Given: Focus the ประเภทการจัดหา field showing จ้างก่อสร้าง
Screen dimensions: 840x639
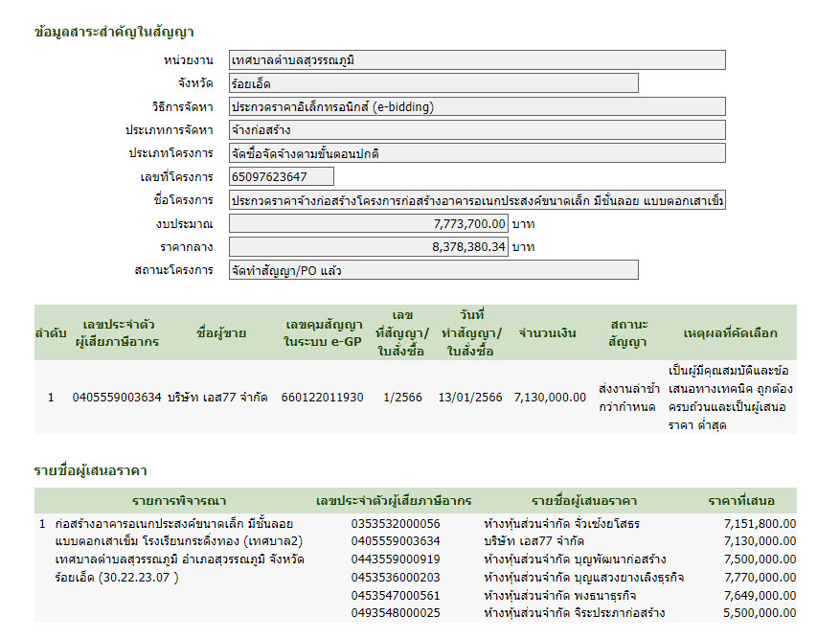Looking at the screenshot, I should (x=477, y=130).
